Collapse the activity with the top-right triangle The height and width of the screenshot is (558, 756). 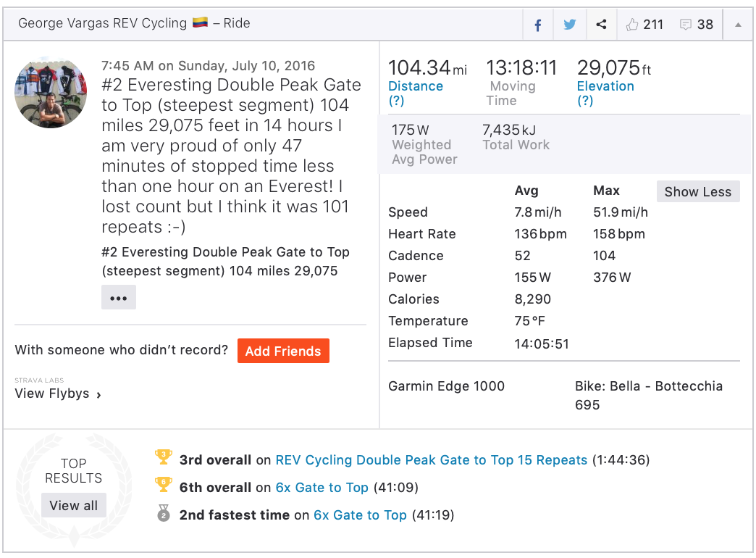tap(738, 25)
